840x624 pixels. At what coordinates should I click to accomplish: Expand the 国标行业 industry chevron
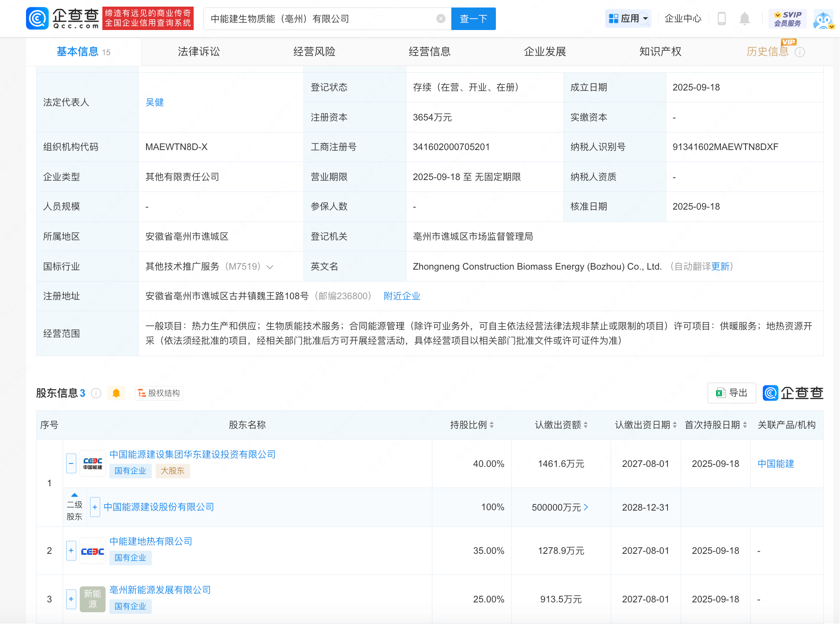coord(270,267)
